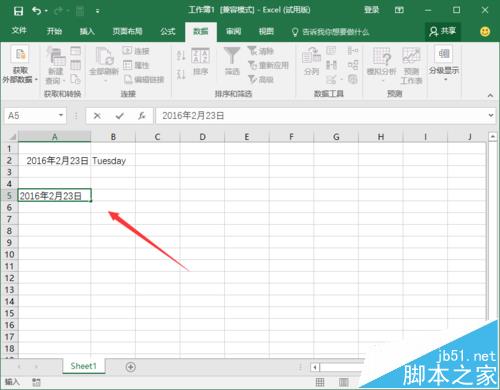Open Ribbon Display Options icon

(399, 10)
